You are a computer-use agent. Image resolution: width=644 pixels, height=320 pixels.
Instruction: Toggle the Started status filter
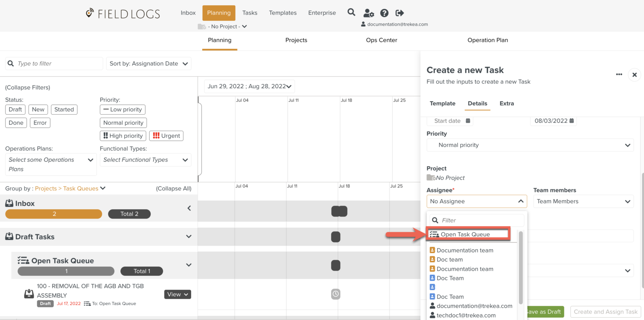point(64,109)
